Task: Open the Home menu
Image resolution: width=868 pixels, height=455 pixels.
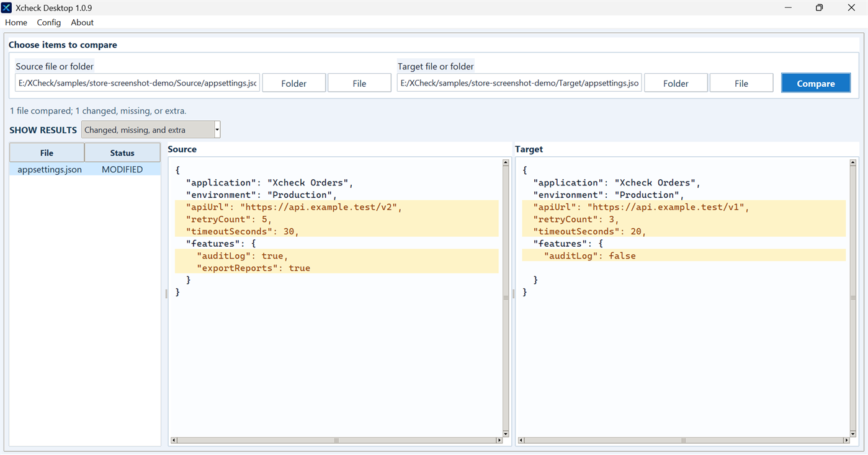Action: click(x=16, y=22)
